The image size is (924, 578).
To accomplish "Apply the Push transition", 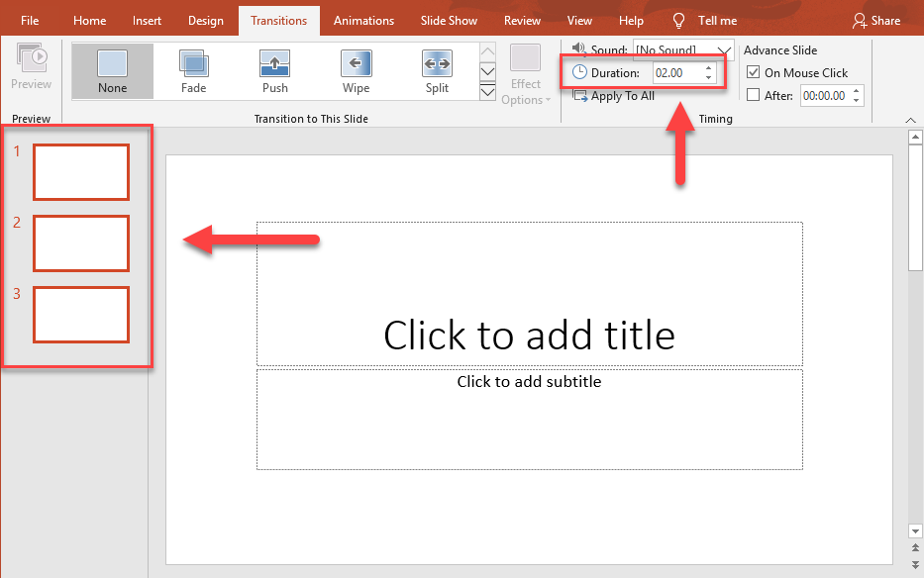I will 274,70.
